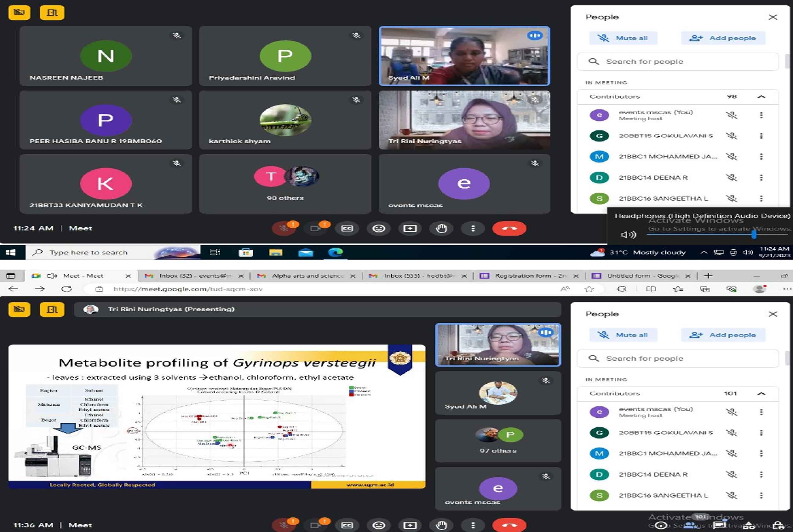The image size is (793, 532).
Task: Open the Windows Start menu
Action: click(x=11, y=252)
